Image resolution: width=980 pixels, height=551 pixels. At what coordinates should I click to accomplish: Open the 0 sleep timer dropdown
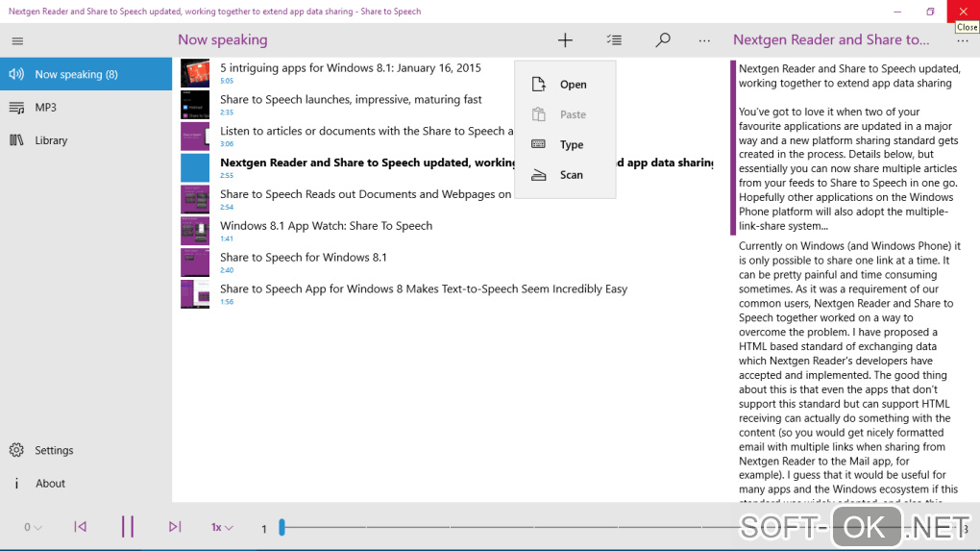click(x=33, y=527)
